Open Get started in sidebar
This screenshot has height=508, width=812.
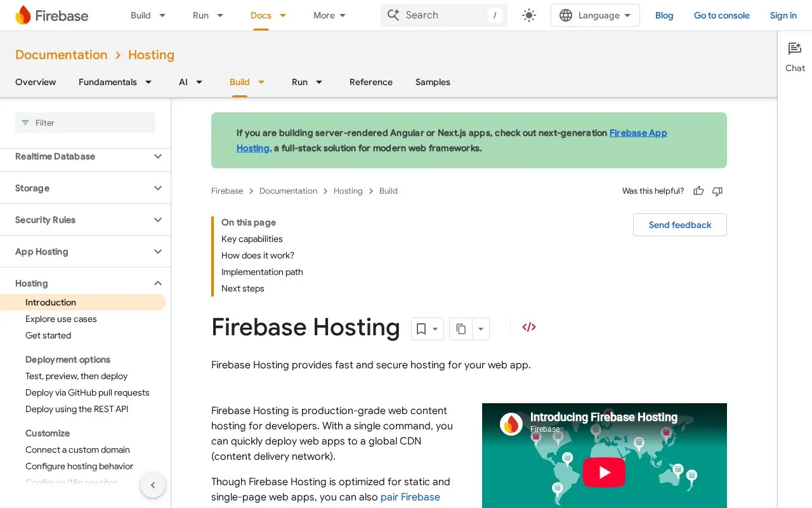48,335
